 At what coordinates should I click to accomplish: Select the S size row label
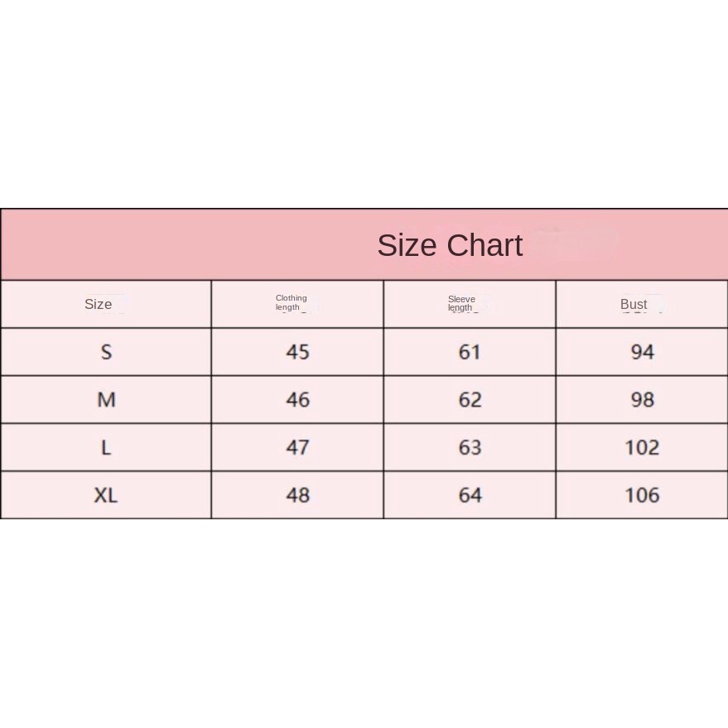pyautogui.click(x=106, y=352)
